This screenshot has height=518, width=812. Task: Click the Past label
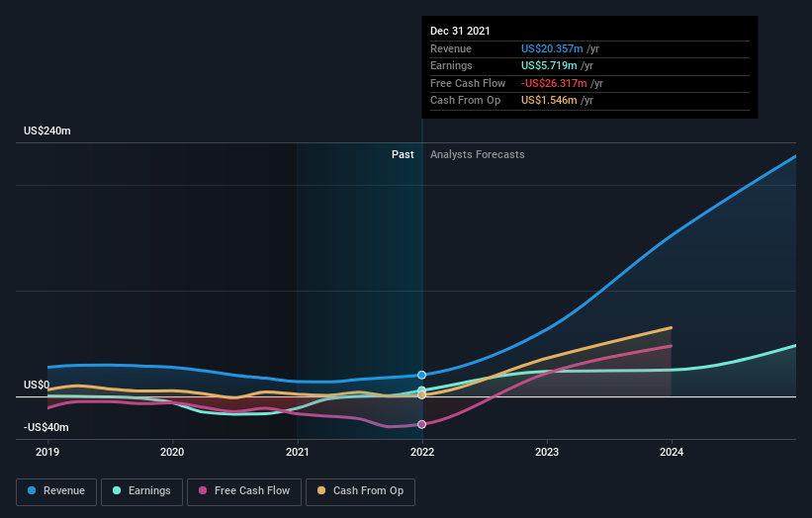pyautogui.click(x=403, y=155)
